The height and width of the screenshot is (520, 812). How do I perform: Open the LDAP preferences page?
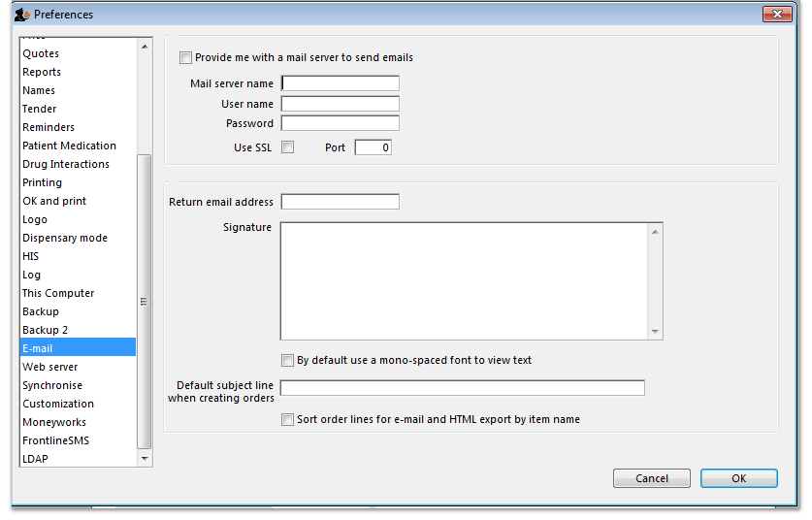point(36,459)
